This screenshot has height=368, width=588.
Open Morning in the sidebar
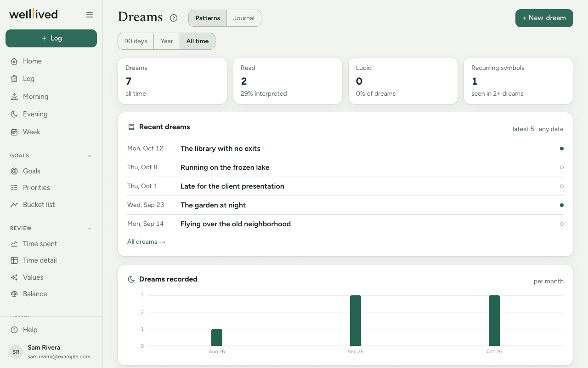click(x=51, y=97)
